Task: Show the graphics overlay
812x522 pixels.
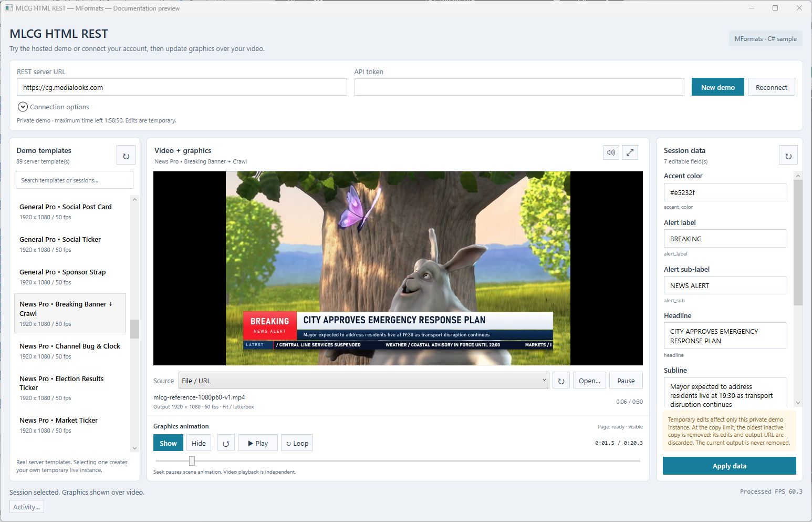Action: click(168, 443)
